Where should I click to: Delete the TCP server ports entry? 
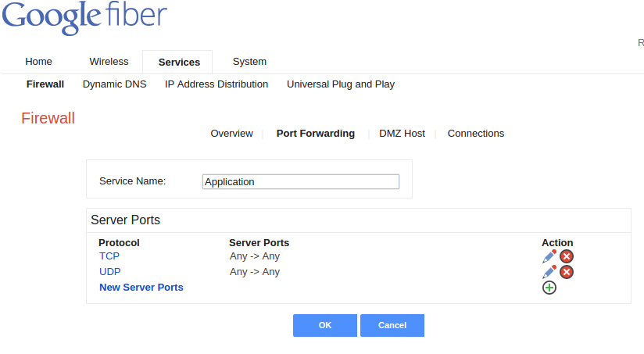pos(567,256)
